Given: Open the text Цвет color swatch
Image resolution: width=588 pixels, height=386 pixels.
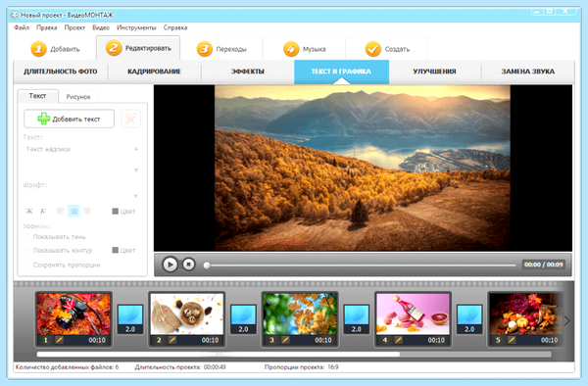Looking at the screenshot, I should (x=116, y=212).
